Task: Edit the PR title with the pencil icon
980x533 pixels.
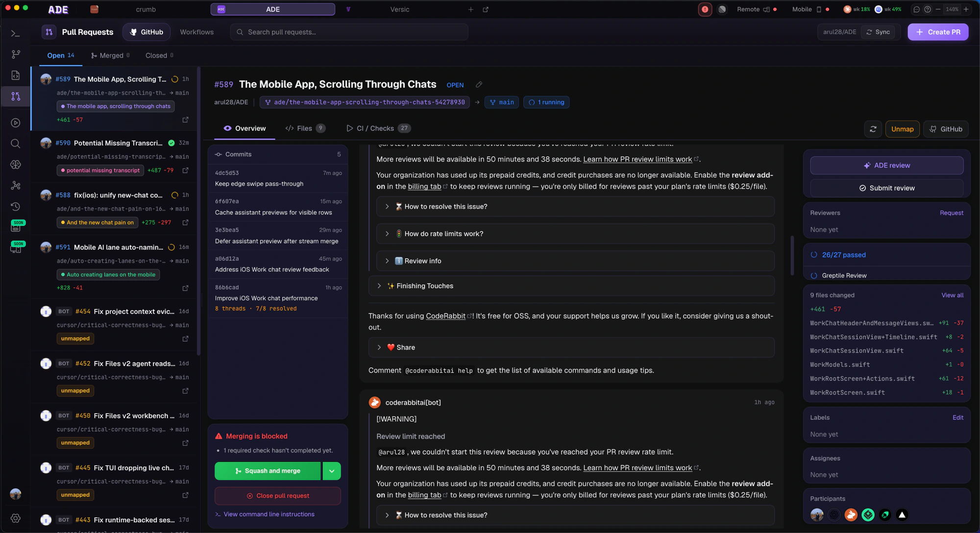Action: (479, 85)
